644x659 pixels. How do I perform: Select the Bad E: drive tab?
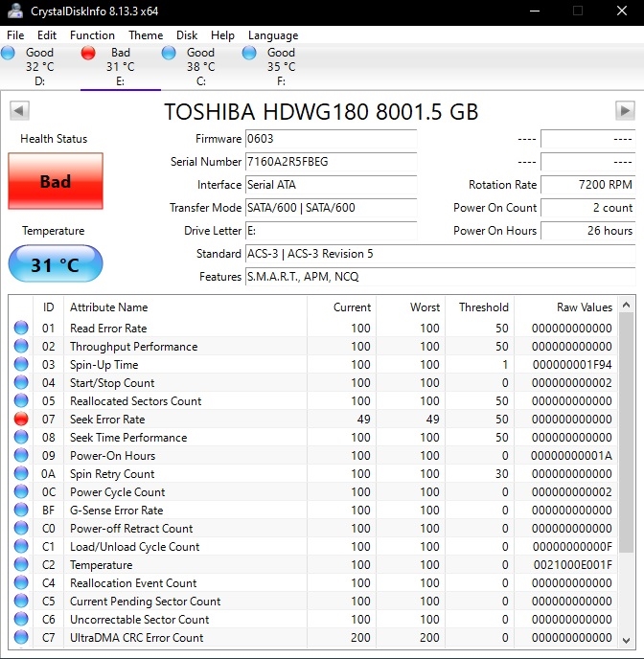pos(121,66)
